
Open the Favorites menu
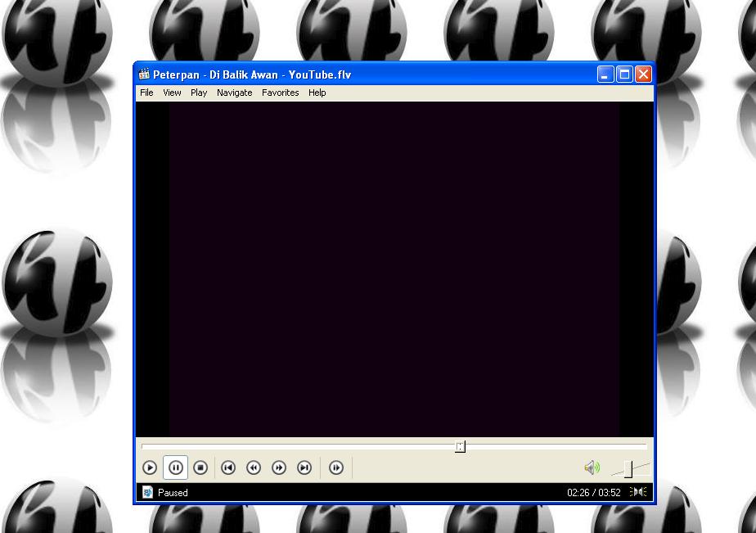coord(280,93)
